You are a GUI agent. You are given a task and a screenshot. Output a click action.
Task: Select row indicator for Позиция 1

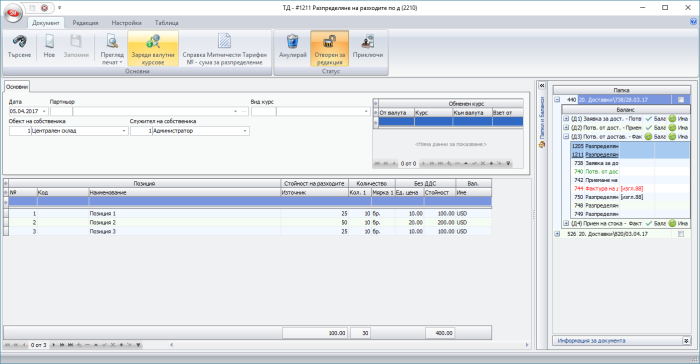point(6,213)
